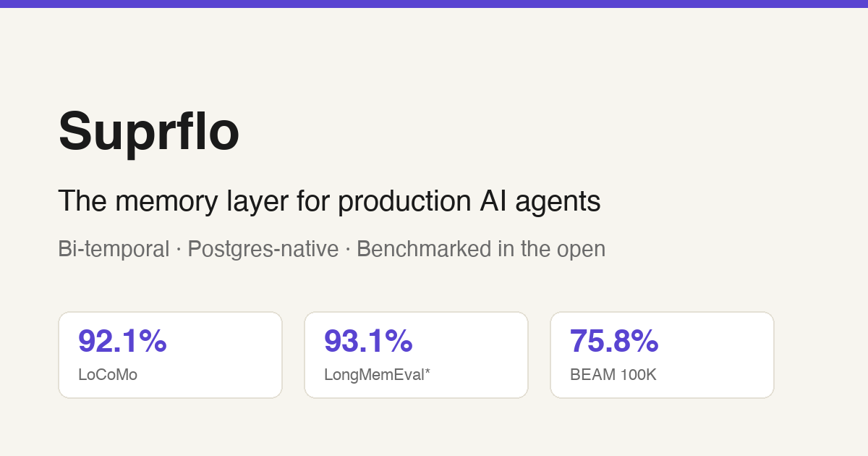Viewport: 868px width, 456px height.
Task: Open the BEAM 100K benchmark card
Action: click(662, 355)
